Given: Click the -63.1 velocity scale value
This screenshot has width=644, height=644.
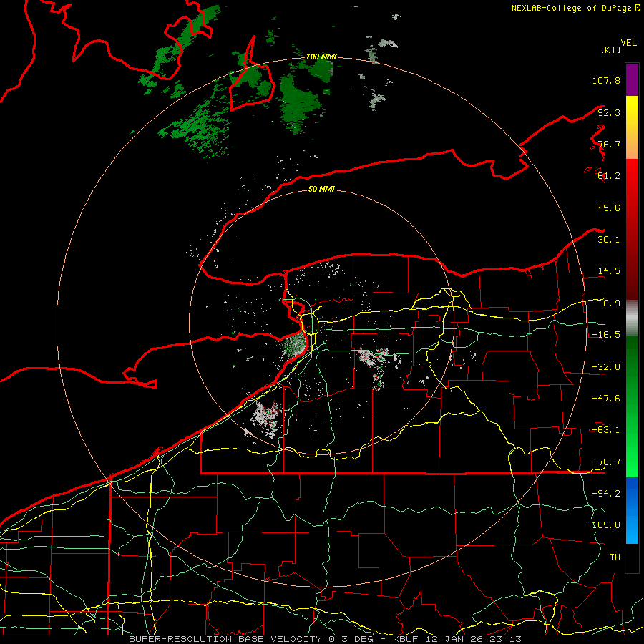Looking at the screenshot, I should coord(606,430).
